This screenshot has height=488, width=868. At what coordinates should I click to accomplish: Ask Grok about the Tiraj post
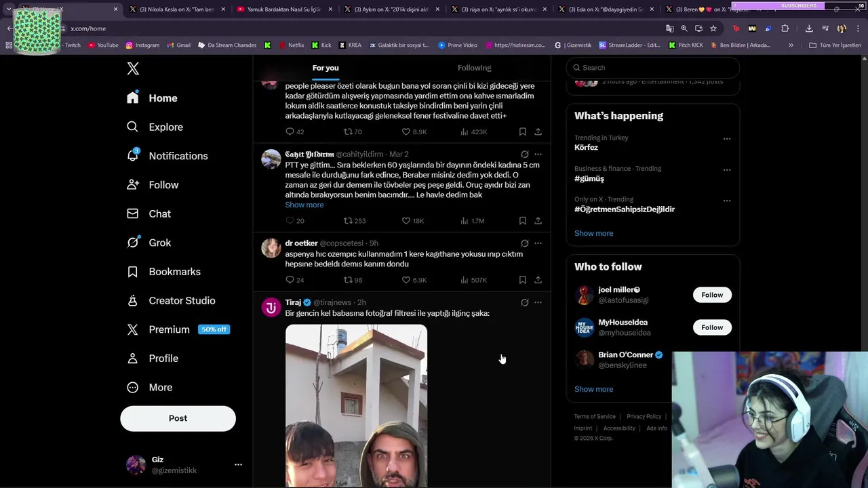click(524, 302)
